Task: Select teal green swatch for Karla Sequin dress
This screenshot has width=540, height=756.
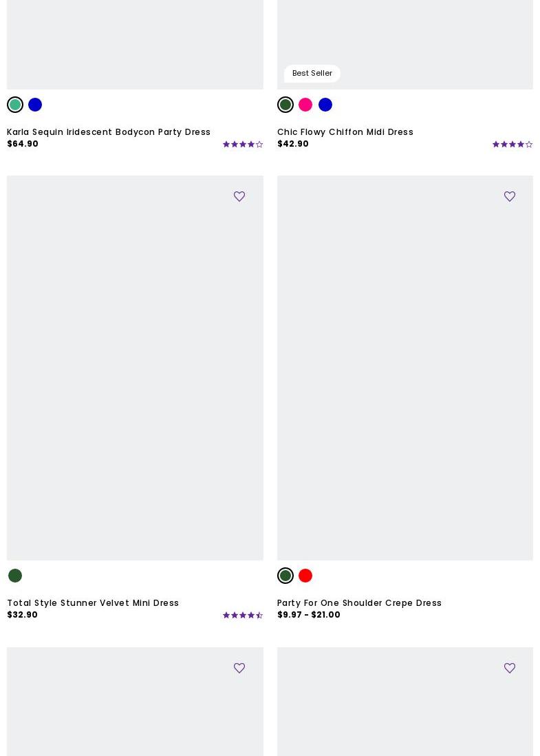Action: (15, 105)
